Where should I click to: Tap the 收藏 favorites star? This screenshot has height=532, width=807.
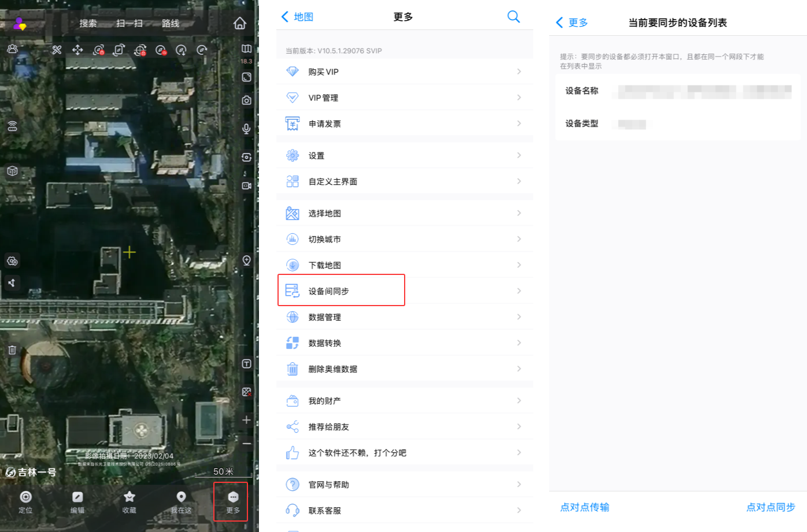point(129,501)
